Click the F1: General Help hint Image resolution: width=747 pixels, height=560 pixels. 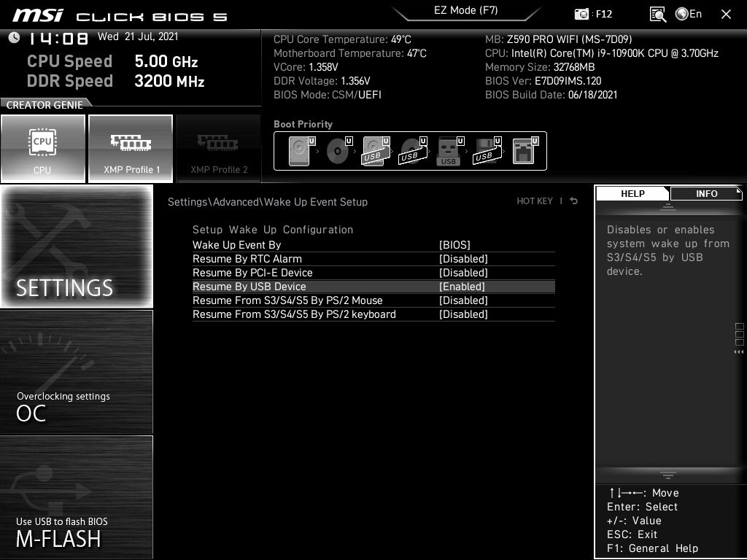[652, 548]
